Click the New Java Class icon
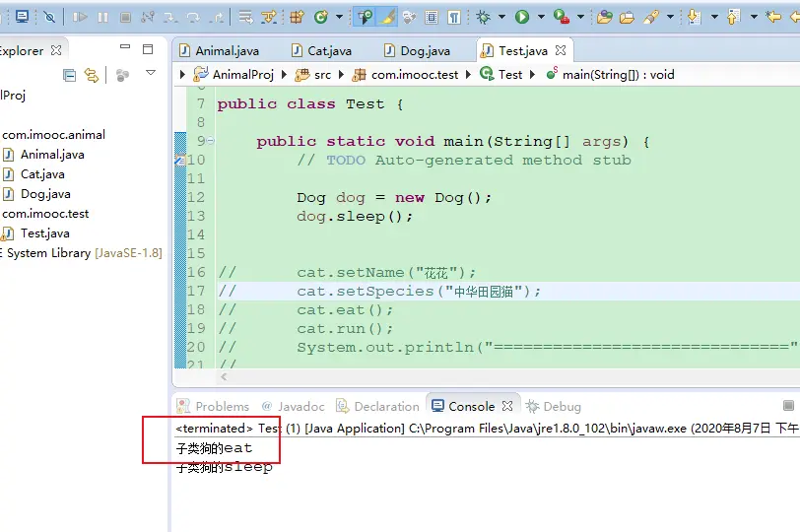This screenshot has height=532, width=800. (x=320, y=17)
